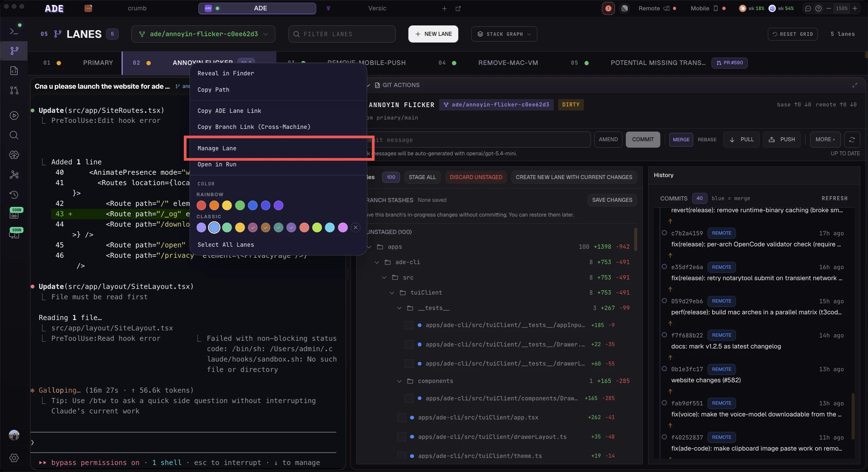Open the graph nodes icon in the sidebar
The width and height of the screenshot is (868, 472).
(x=14, y=174)
